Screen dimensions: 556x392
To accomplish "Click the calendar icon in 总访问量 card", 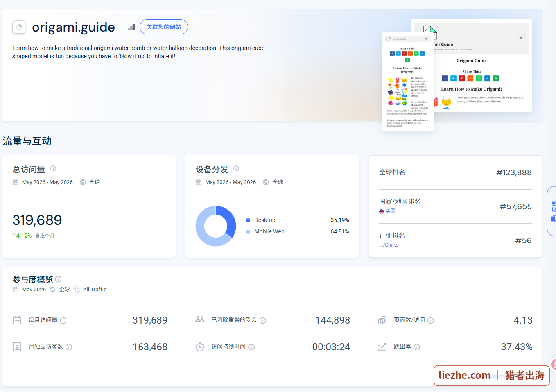I will coord(16,182).
